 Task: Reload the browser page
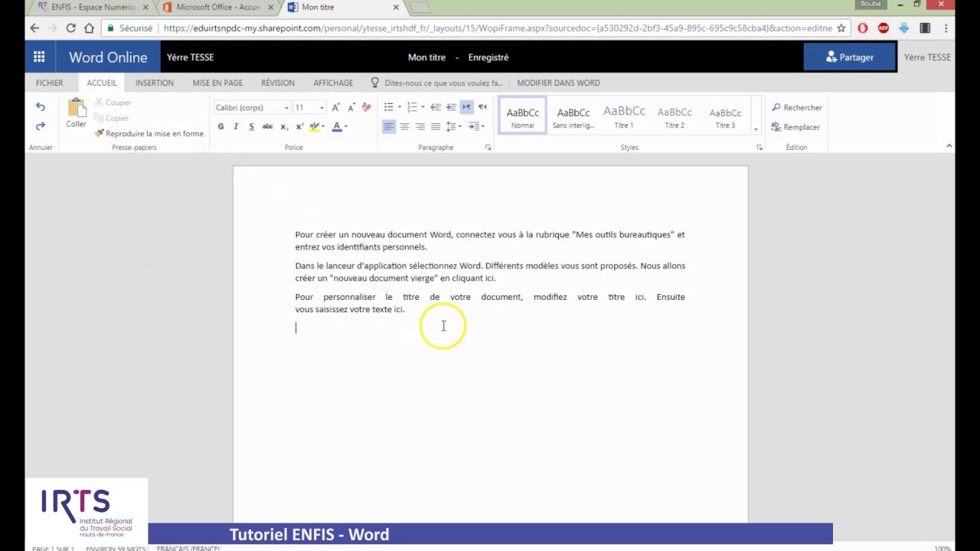click(70, 28)
